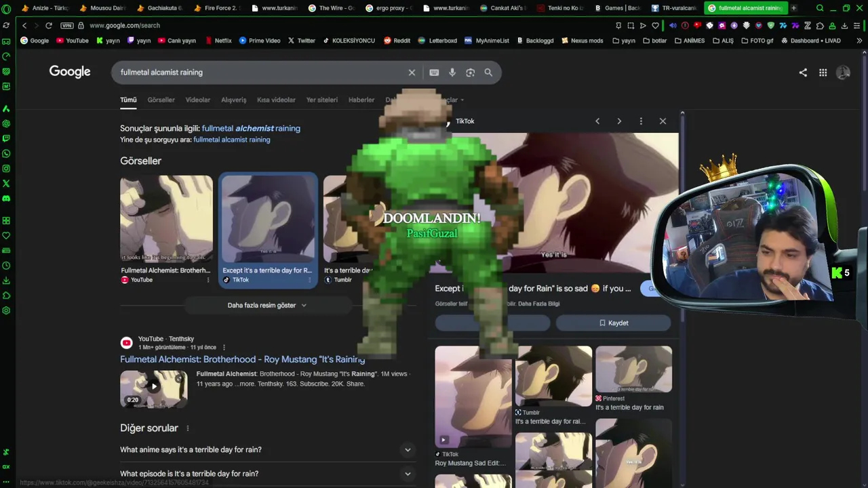Submit the search with the magnifier icon
The width and height of the screenshot is (868, 488).
[488, 73]
